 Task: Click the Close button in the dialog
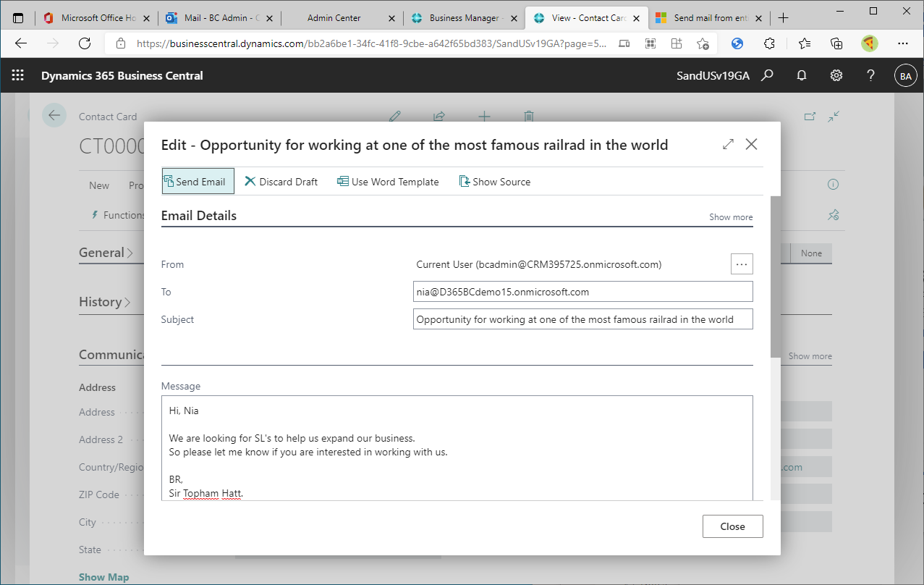pyautogui.click(x=732, y=526)
